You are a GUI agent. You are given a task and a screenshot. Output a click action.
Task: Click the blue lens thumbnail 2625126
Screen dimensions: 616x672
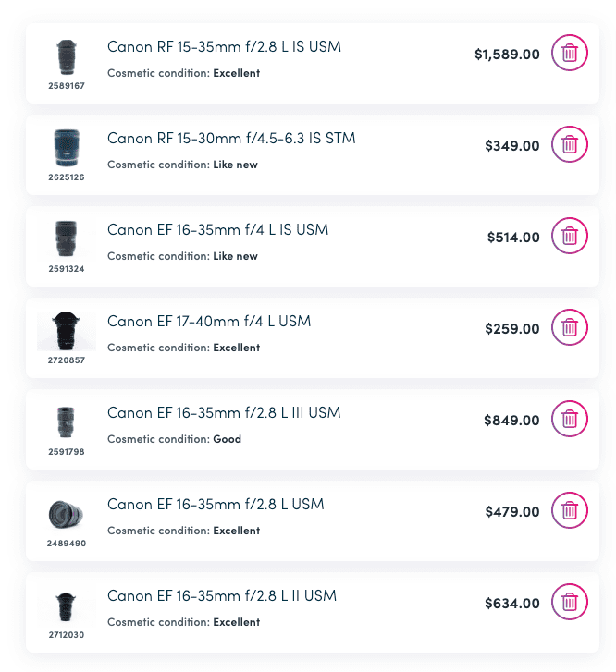[x=67, y=148]
